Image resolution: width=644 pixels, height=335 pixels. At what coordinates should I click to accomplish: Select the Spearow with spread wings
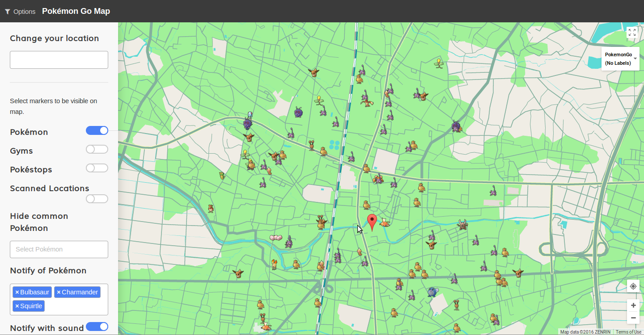367,103
